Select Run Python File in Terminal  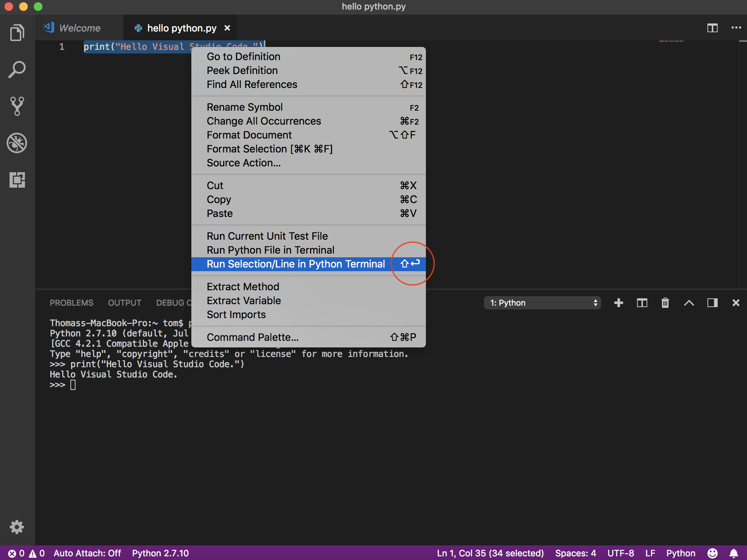coord(309,250)
